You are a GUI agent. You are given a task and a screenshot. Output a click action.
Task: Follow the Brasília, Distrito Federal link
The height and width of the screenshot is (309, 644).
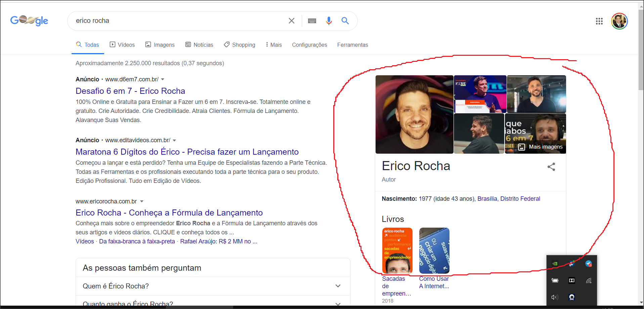[509, 199]
